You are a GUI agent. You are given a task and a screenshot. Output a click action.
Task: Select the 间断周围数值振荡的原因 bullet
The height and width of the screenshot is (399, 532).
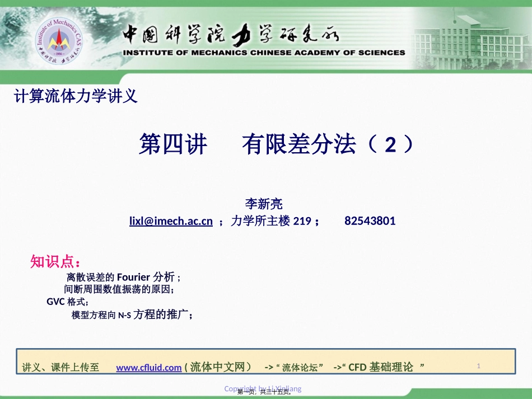(119, 289)
